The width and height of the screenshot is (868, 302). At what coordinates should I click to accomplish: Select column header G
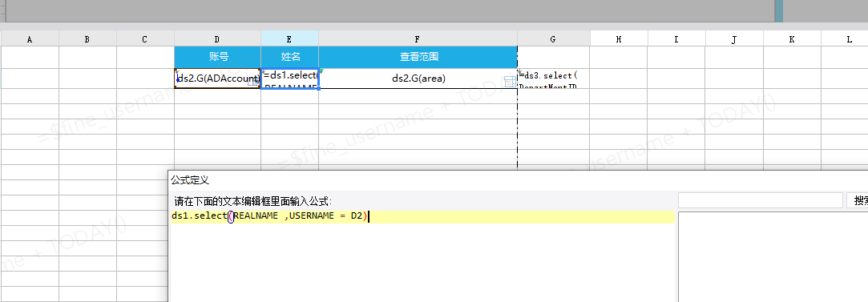pos(553,39)
